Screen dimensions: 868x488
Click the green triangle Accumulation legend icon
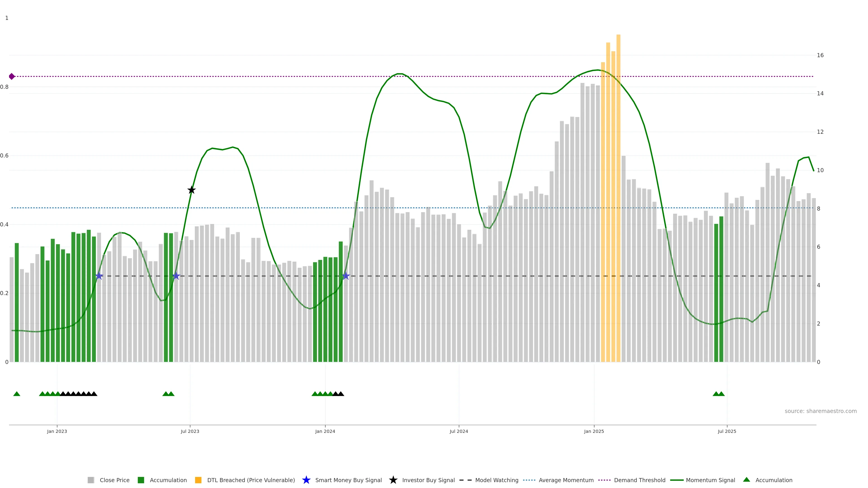[x=746, y=480]
